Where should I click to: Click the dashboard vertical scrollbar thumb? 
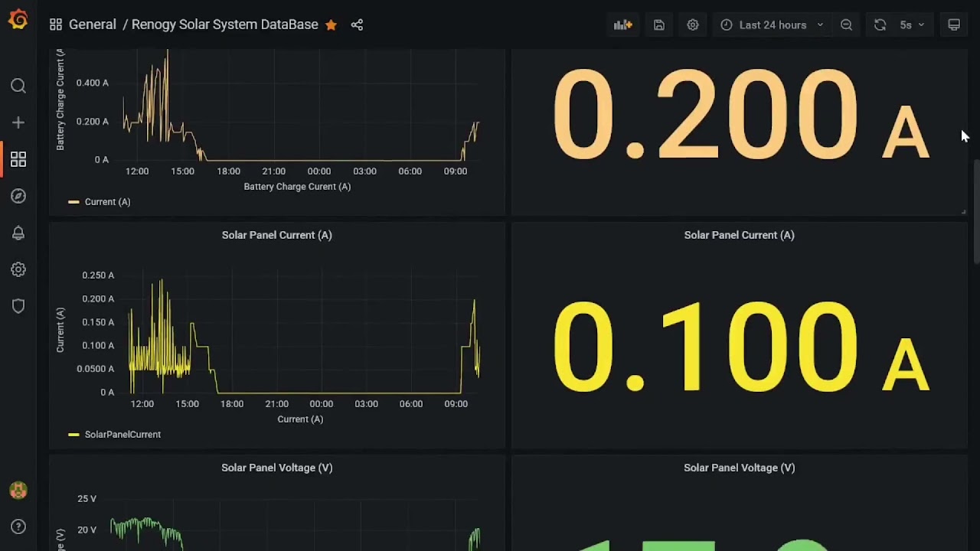(976, 212)
